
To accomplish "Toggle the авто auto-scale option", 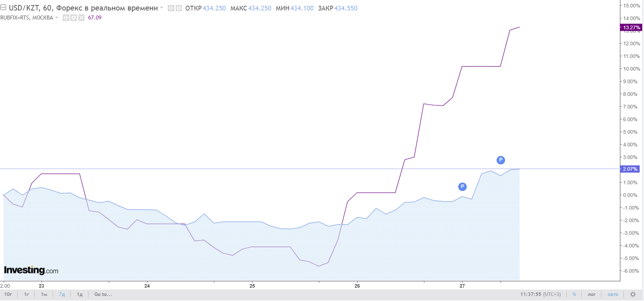I will [x=613, y=295].
